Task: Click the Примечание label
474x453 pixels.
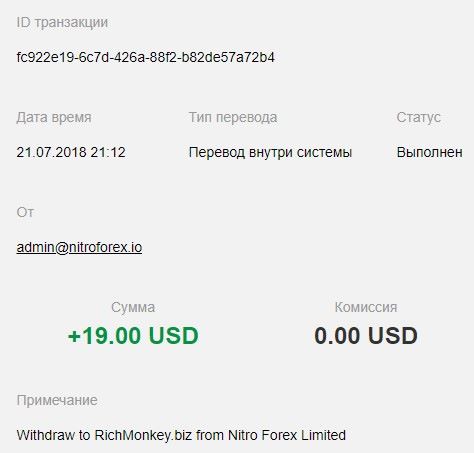Action: coord(57,400)
